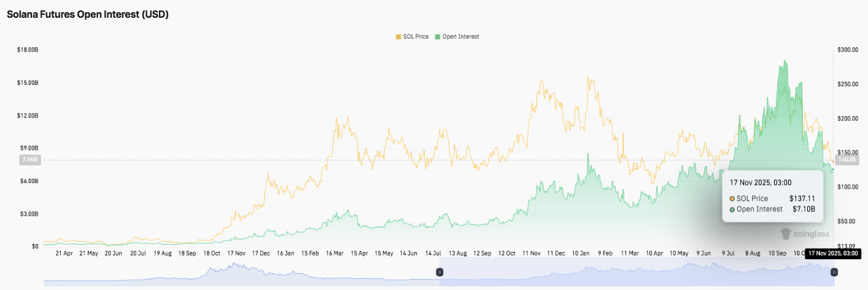
Task: Click the yellow dot in the tooltip
Action: (x=732, y=198)
